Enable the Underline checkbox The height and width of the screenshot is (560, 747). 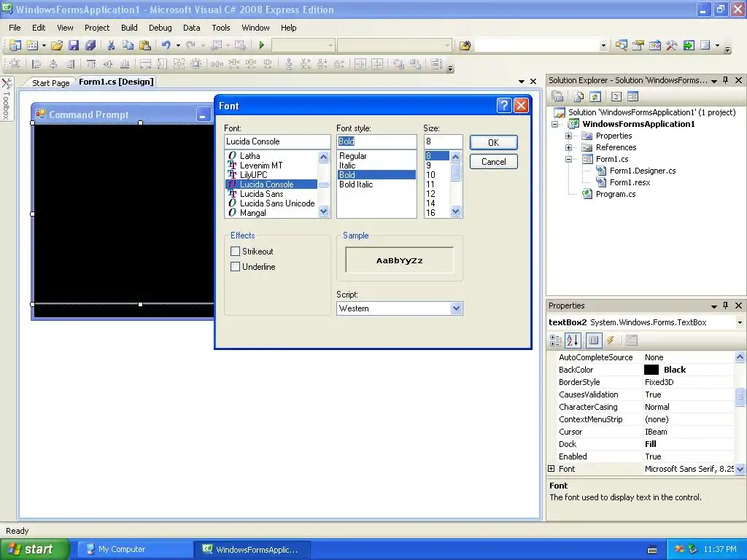pyautogui.click(x=235, y=267)
